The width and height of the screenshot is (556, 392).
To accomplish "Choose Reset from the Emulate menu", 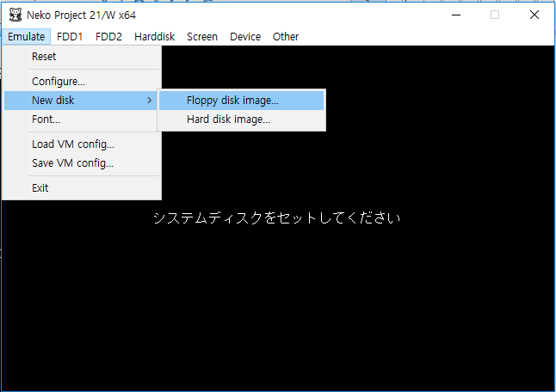I will pyautogui.click(x=81, y=57).
